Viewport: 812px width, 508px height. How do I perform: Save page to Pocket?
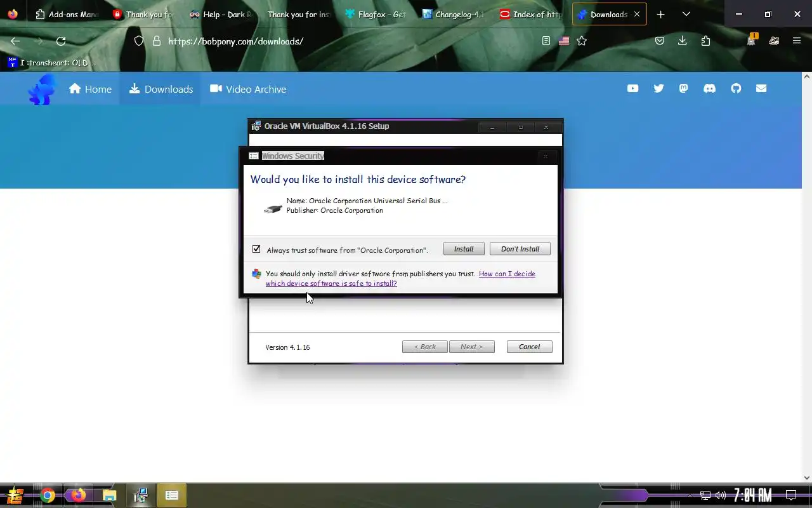point(660,41)
